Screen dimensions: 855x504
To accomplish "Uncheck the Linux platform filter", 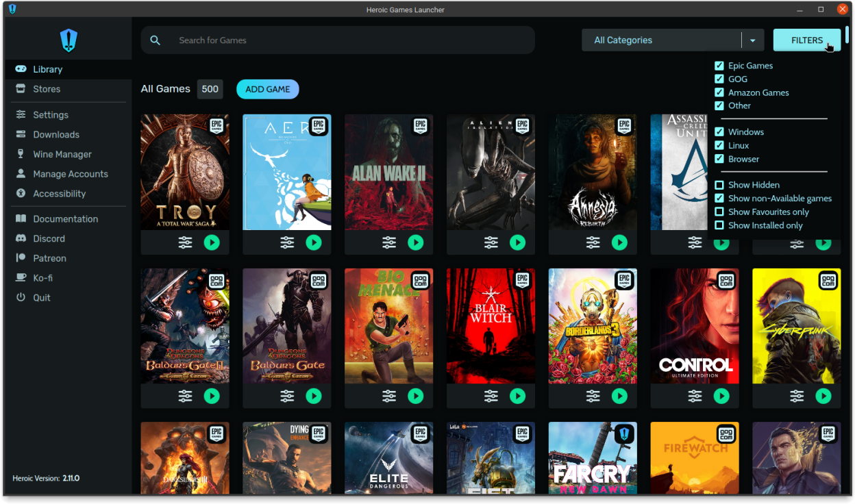I will pyautogui.click(x=719, y=145).
